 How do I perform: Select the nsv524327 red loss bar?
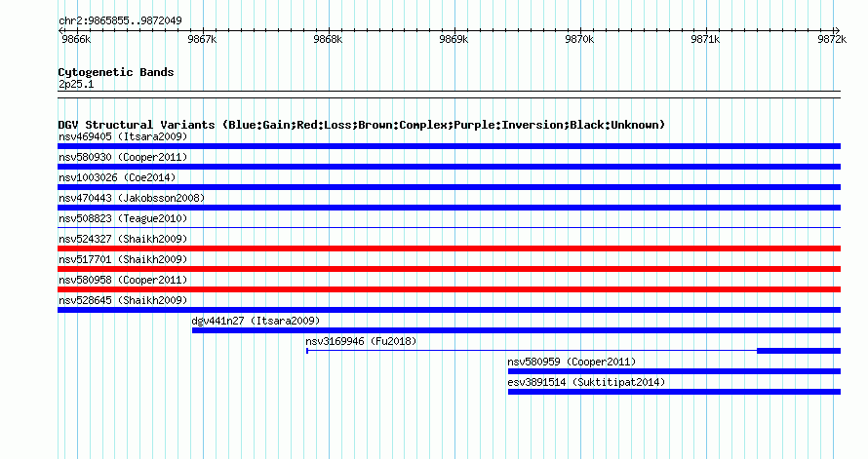coord(449,249)
